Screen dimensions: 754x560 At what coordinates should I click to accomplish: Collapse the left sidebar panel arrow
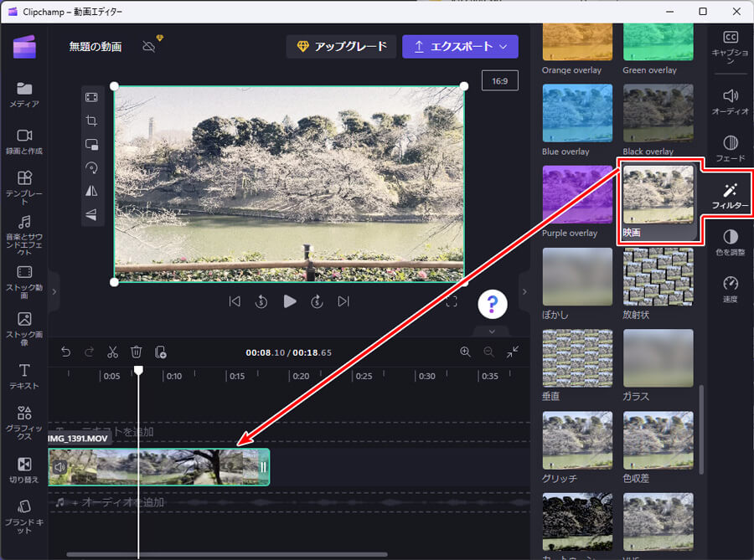point(54,291)
